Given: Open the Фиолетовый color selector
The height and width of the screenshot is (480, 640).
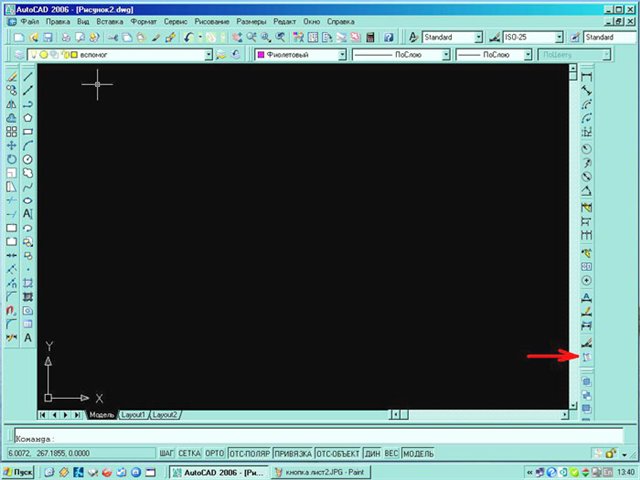Looking at the screenshot, I should point(300,55).
